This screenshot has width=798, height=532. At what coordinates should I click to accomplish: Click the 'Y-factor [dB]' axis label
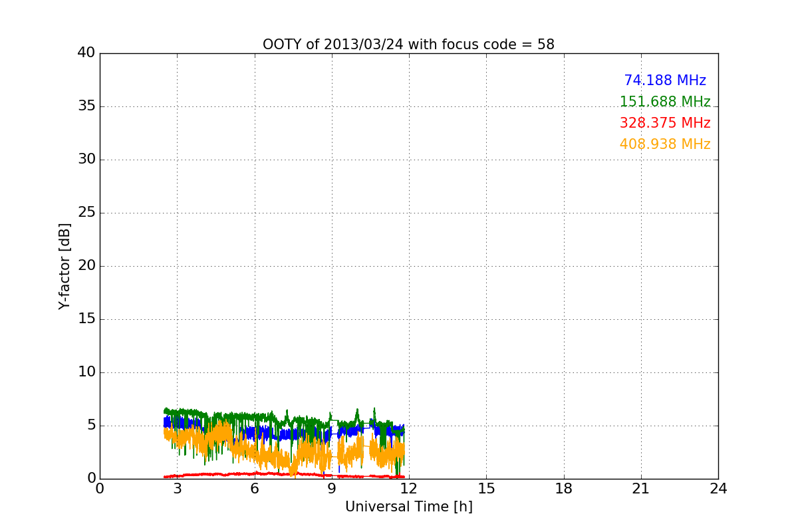[65, 266]
